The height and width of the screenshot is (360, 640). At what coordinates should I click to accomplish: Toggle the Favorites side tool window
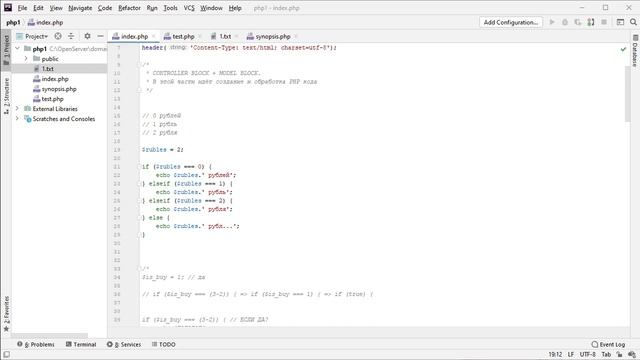[6, 313]
